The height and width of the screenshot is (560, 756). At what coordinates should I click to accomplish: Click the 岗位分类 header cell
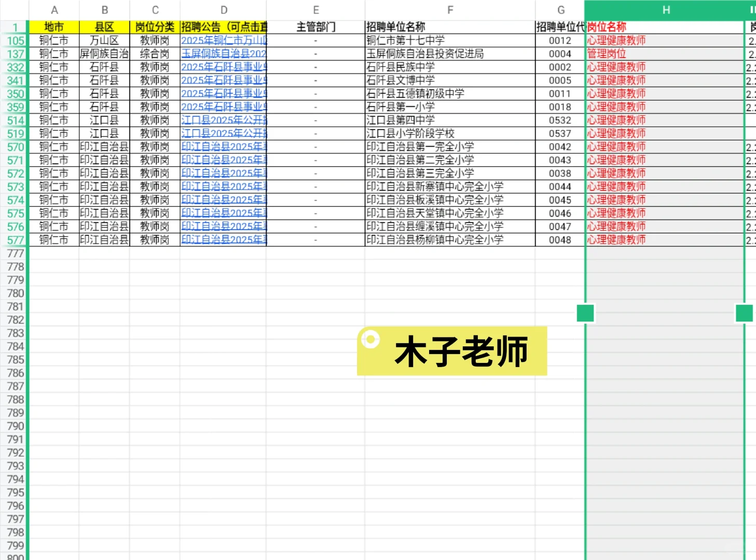pyautogui.click(x=155, y=27)
